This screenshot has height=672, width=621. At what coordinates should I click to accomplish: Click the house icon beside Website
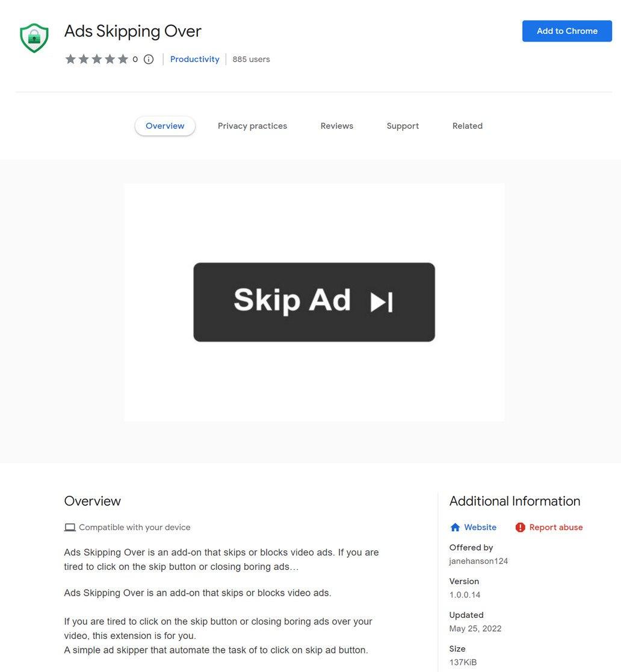(x=455, y=527)
